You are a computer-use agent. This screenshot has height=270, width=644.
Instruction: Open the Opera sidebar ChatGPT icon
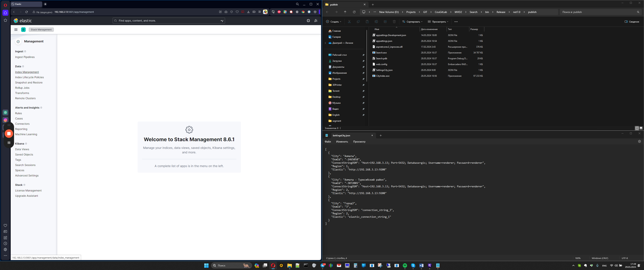click(5, 112)
